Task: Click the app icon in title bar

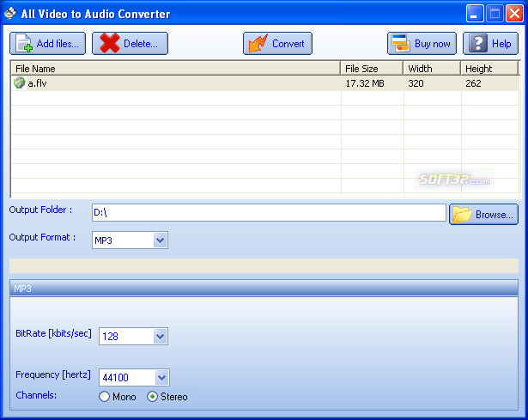Action: point(10,13)
